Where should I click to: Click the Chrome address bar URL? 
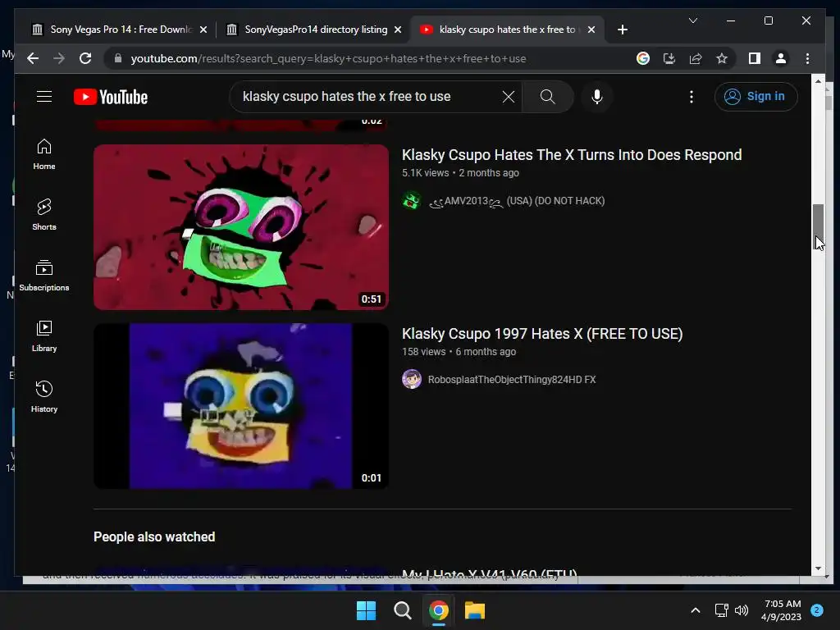point(328,58)
